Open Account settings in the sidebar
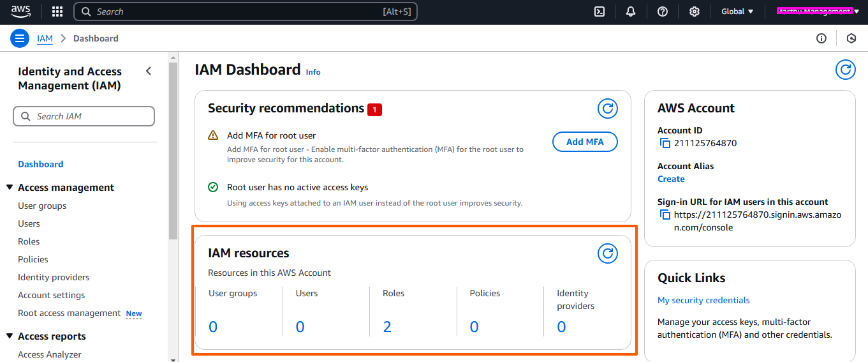The height and width of the screenshot is (362, 868). tap(51, 295)
